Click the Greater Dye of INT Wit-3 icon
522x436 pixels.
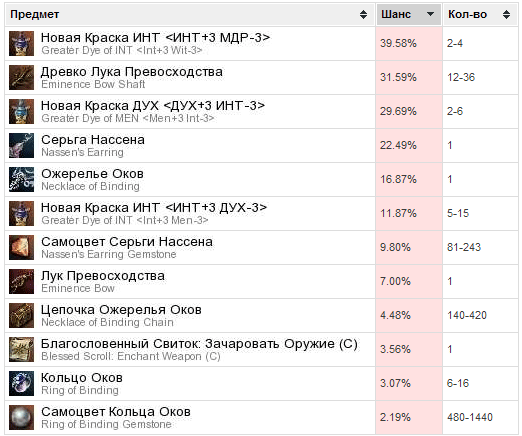[x=21, y=44]
